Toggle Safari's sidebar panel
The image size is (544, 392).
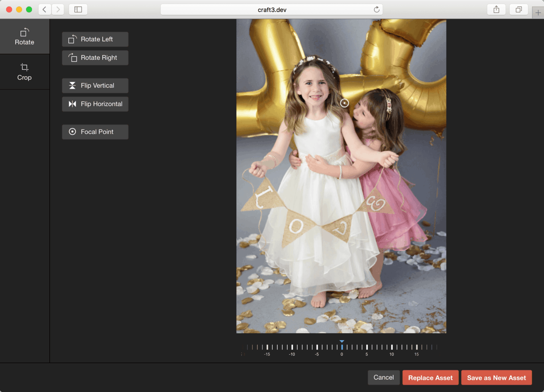tap(78, 9)
